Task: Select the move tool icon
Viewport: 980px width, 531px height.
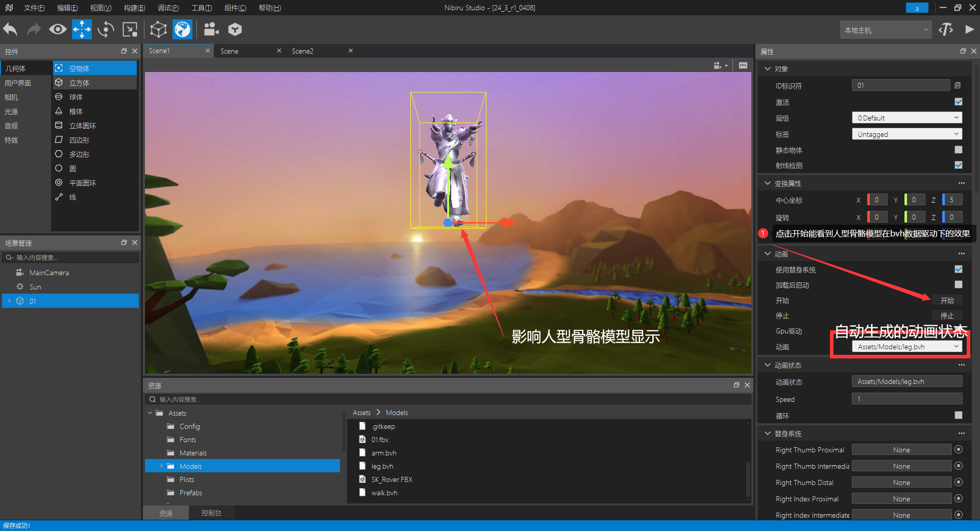Action: point(82,30)
